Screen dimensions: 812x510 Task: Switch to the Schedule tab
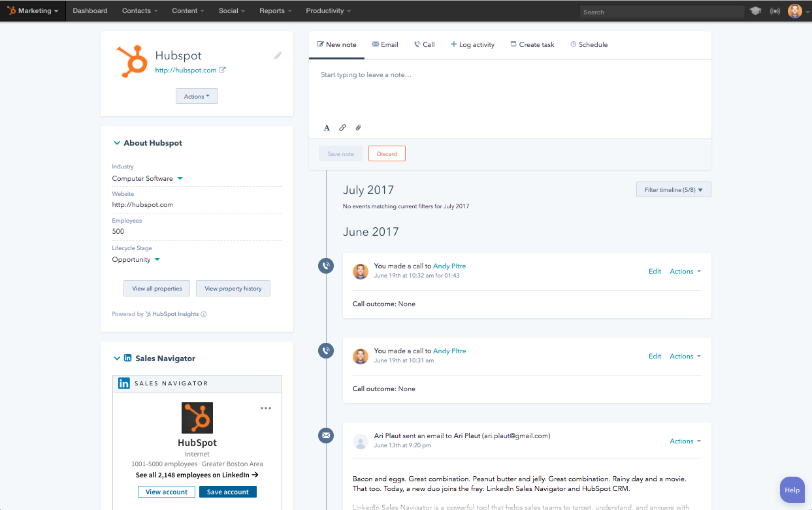click(589, 44)
